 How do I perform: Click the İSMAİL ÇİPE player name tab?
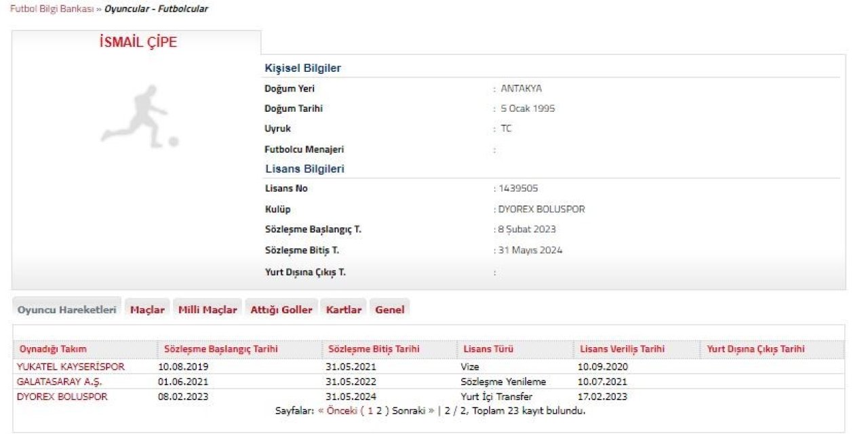pyautogui.click(x=138, y=42)
